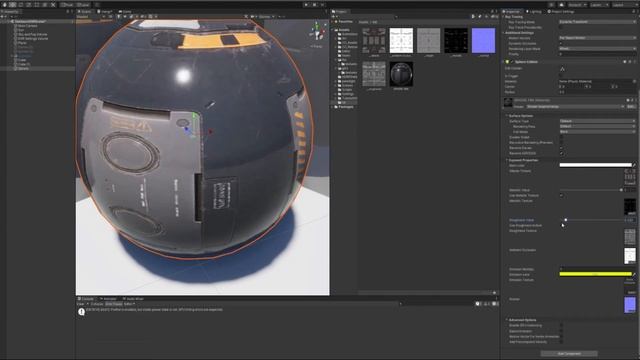Image resolution: width=640 pixels, height=360 pixels.
Task: Toggle Collapse in the Console
Action: (x=97, y=304)
